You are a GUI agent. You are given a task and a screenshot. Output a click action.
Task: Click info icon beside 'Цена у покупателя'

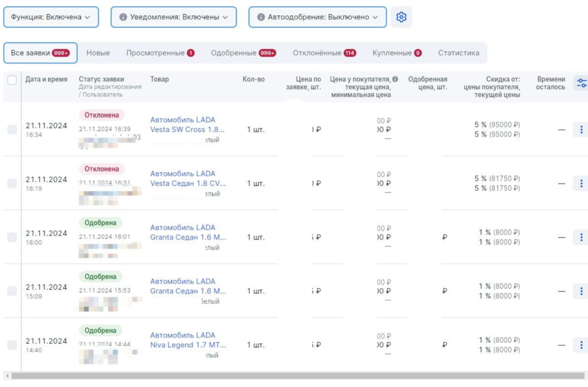coord(395,79)
